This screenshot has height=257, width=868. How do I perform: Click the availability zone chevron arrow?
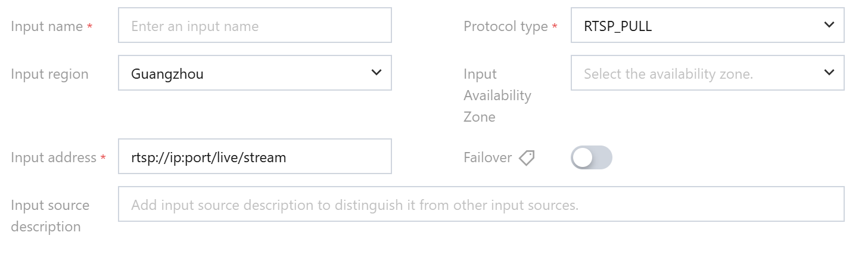click(829, 73)
